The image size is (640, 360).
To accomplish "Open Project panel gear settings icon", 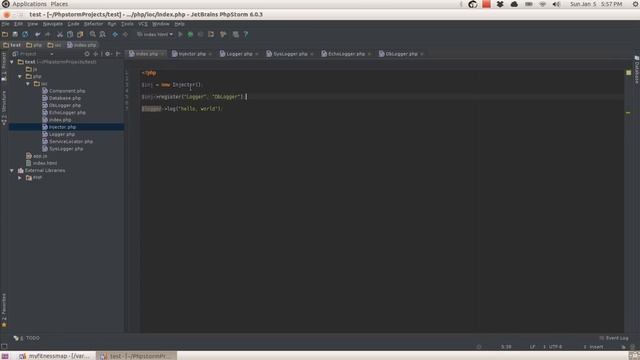I will (x=108, y=54).
